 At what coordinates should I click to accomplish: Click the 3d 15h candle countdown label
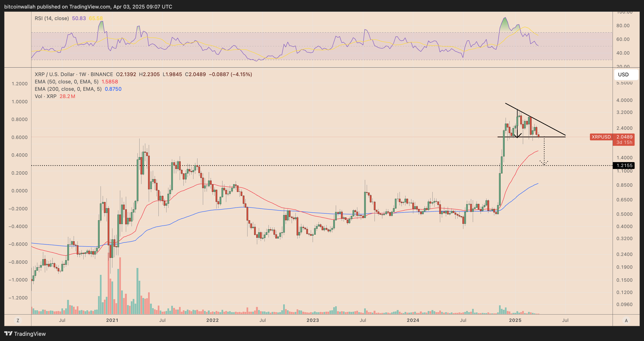click(x=624, y=142)
